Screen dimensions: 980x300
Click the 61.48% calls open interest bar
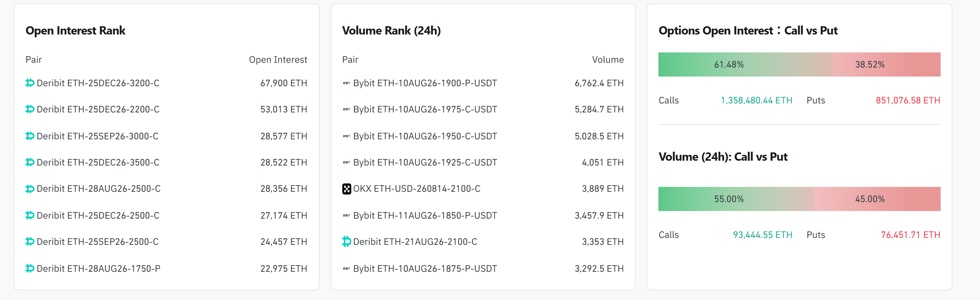pyautogui.click(x=745, y=64)
